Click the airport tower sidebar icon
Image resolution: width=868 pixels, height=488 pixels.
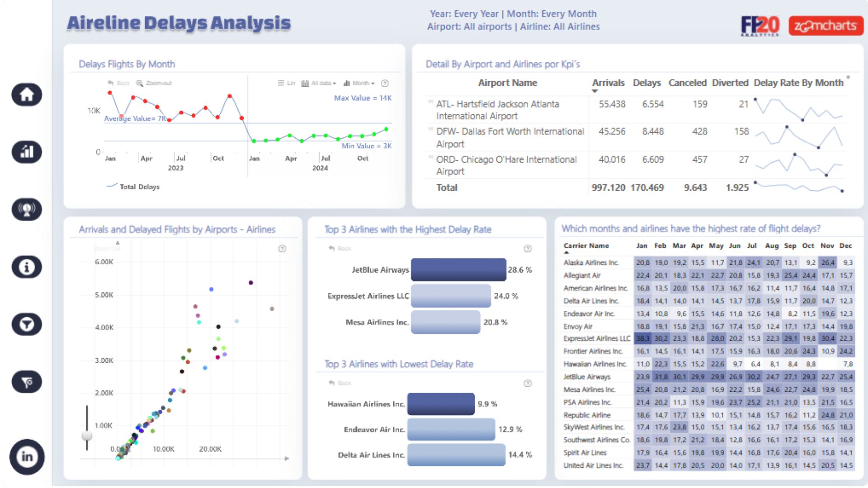(27, 210)
